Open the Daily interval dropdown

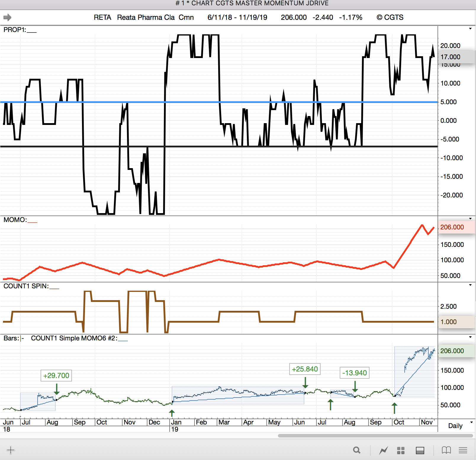(471, 422)
